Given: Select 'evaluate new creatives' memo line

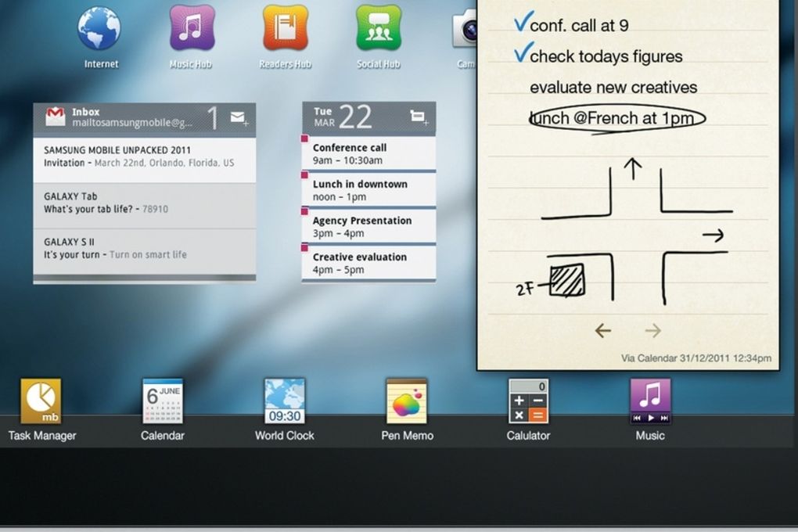Looking at the screenshot, I should [613, 87].
